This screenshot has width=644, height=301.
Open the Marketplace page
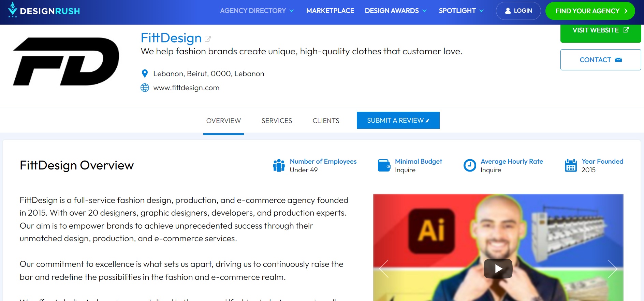click(x=330, y=11)
